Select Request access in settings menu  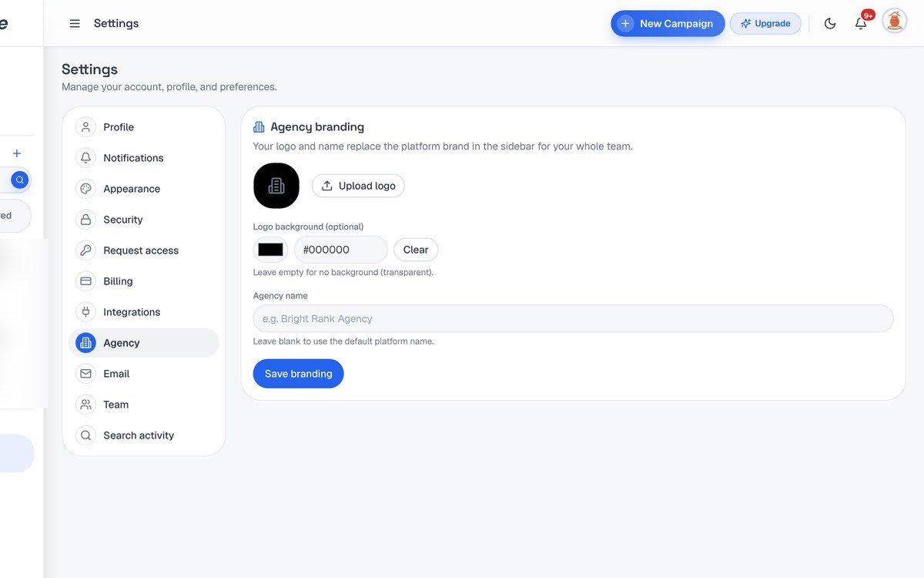[144, 250]
